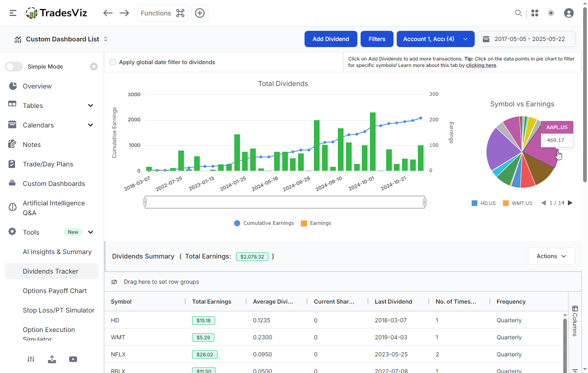This screenshot has width=588, height=373.
Task: Open the apps grid icon
Action: (x=535, y=13)
